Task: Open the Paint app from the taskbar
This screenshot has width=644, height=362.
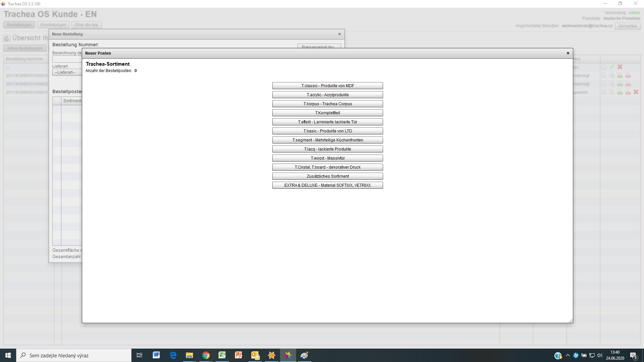Action: [304, 355]
